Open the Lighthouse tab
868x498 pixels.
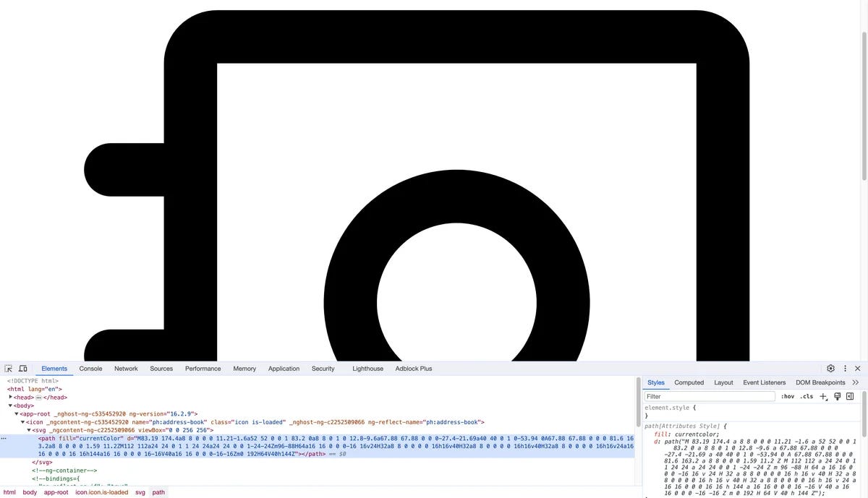367,369
